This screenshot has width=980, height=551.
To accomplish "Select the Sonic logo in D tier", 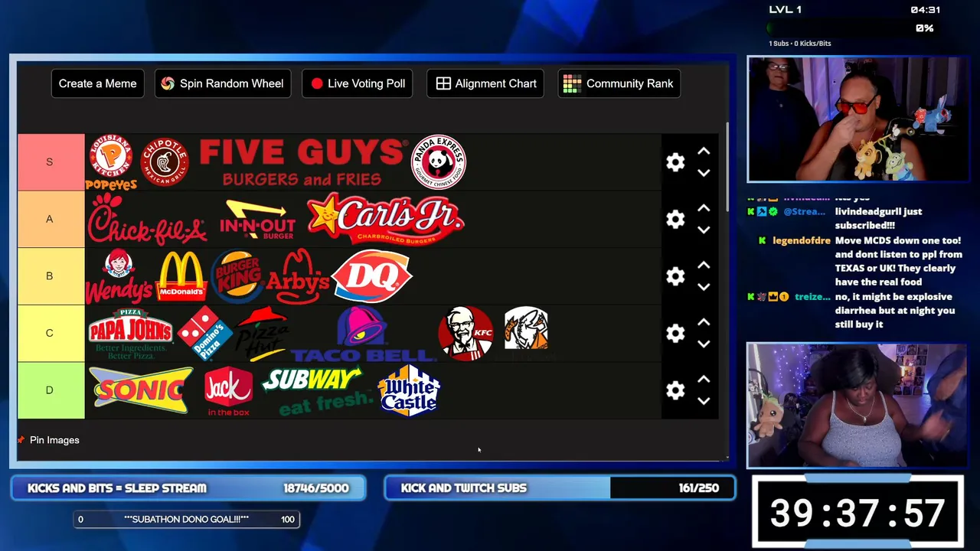I will click(141, 390).
